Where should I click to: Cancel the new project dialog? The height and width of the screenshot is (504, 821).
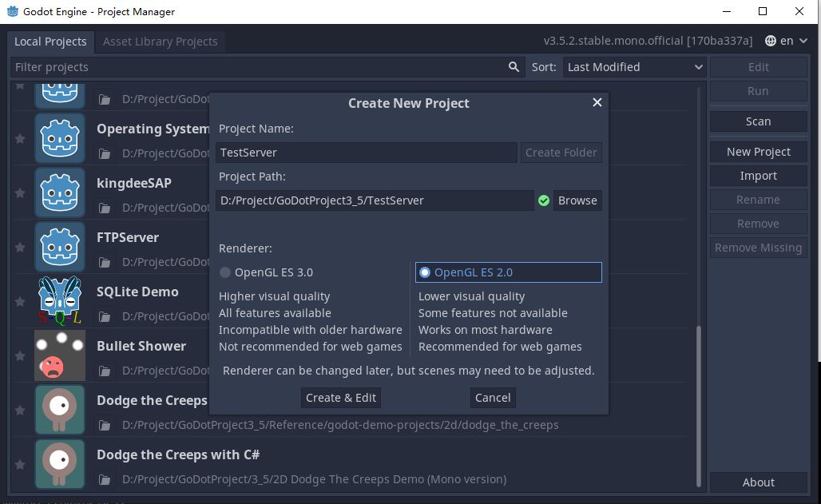click(x=493, y=398)
